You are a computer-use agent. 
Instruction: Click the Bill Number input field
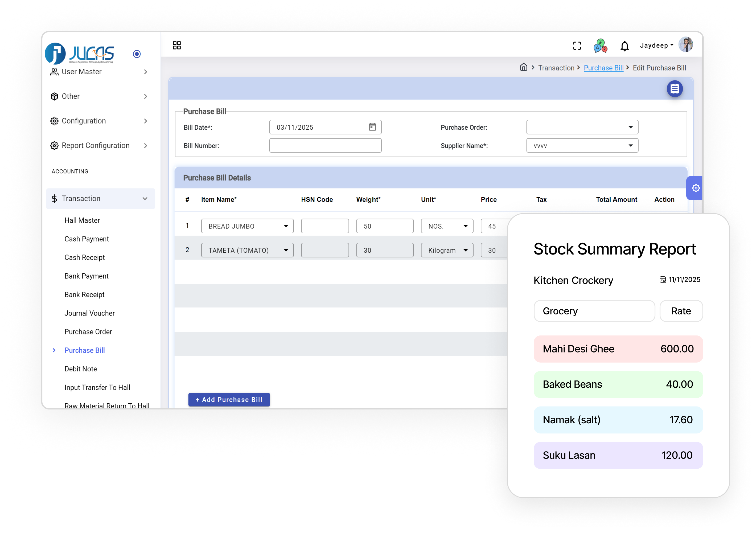pyautogui.click(x=325, y=145)
